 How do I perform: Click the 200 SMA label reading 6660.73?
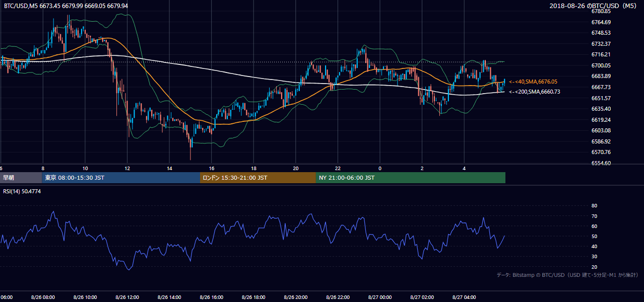(x=535, y=92)
